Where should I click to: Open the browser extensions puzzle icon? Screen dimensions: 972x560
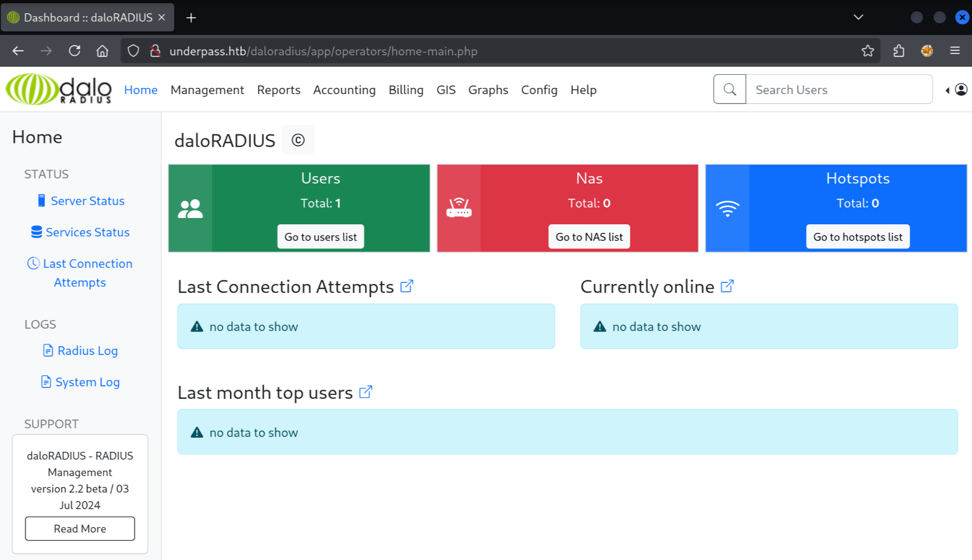[899, 51]
